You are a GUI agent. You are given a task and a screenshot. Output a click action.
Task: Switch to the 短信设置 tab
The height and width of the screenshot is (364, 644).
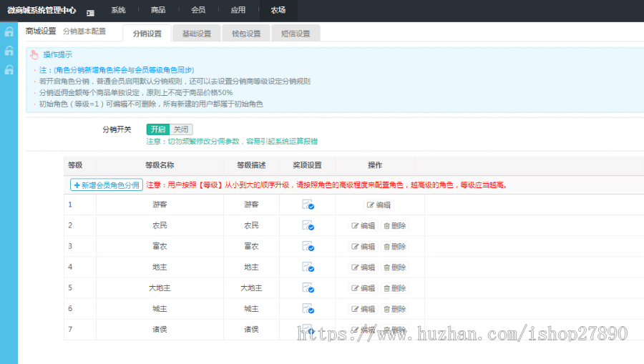296,33
